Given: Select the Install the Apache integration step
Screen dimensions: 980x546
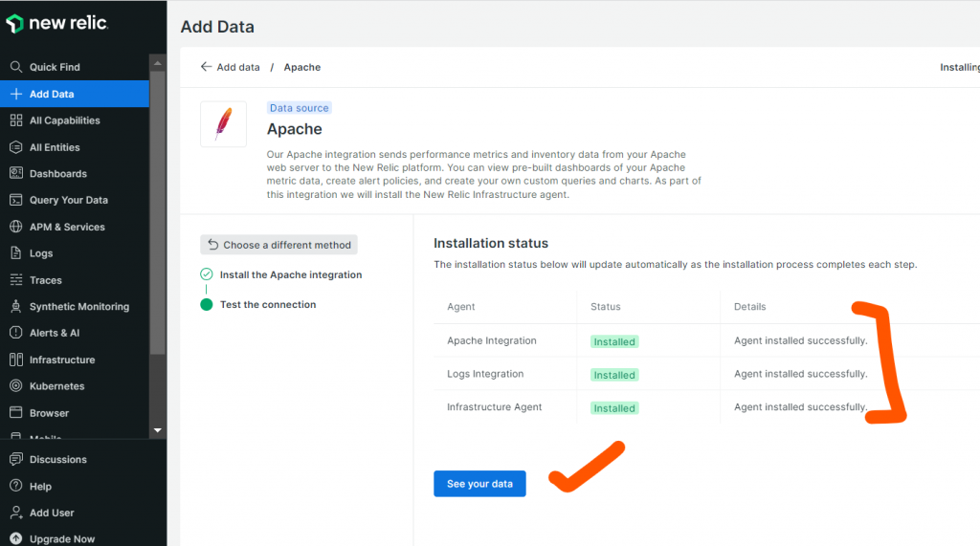Looking at the screenshot, I should 290,274.
